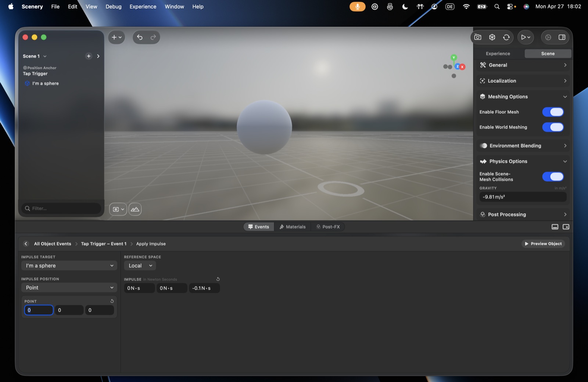Open the play preview dropdown
The image size is (588, 382).
coord(526,37)
